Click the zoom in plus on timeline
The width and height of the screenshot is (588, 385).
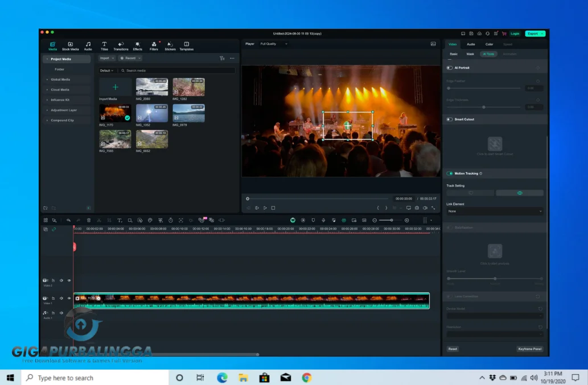coord(407,220)
